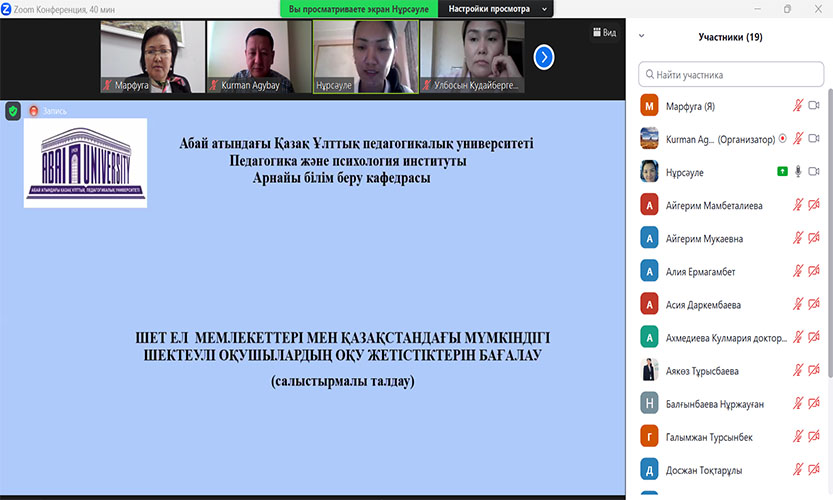This screenshot has height=500, width=833.
Task: Show next video thumbnails with blue arrow
Action: click(544, 57)
